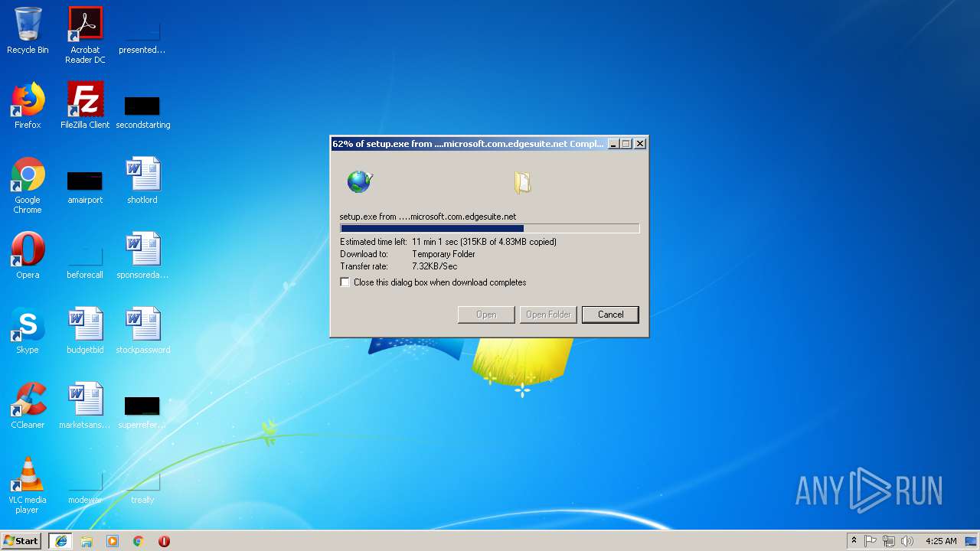The image size is (980, 551).
Task: Select the shotlord Word document
Action: tap(142, 181)
